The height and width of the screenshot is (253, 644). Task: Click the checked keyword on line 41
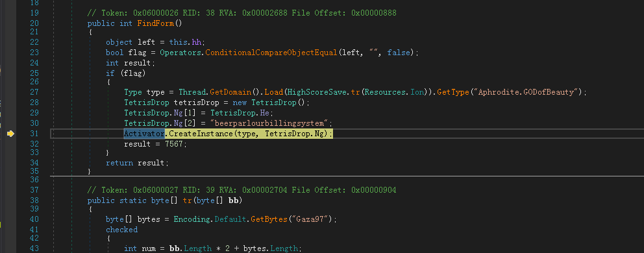pyautogui.click(x=122, y=230)
